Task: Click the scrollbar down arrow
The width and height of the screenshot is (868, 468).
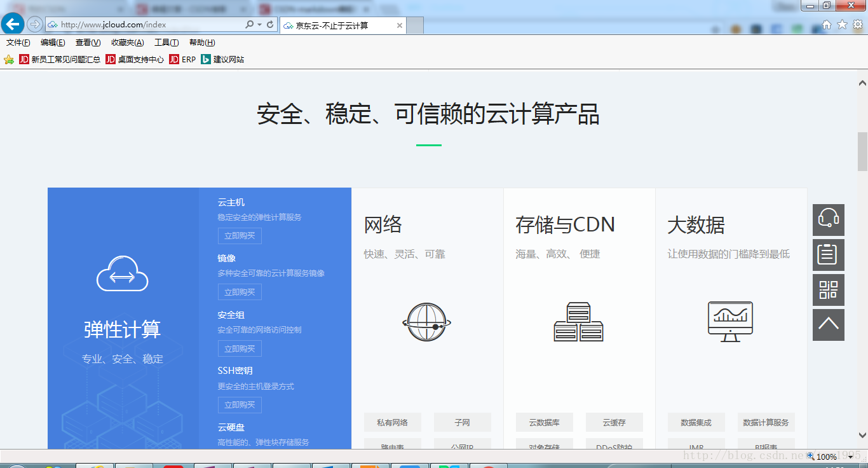Action: pos(862,436)
